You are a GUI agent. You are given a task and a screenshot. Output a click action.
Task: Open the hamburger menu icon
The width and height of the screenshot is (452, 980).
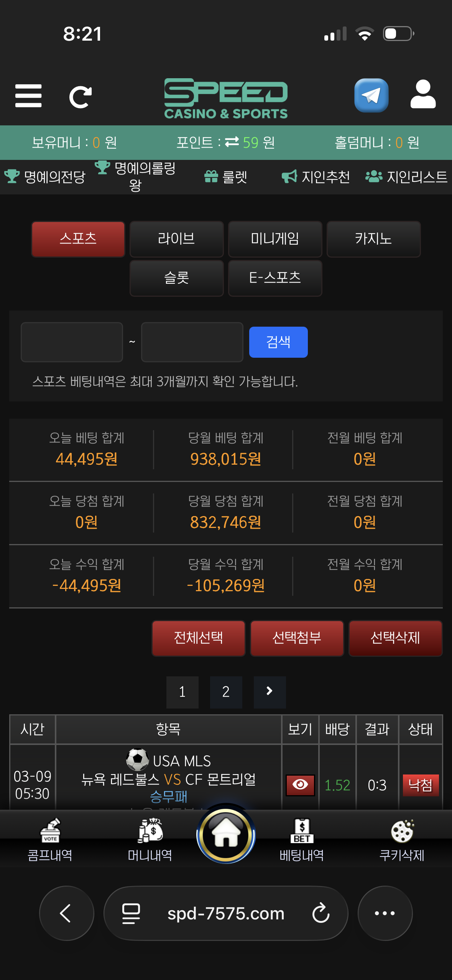click(x=28, y=96)
